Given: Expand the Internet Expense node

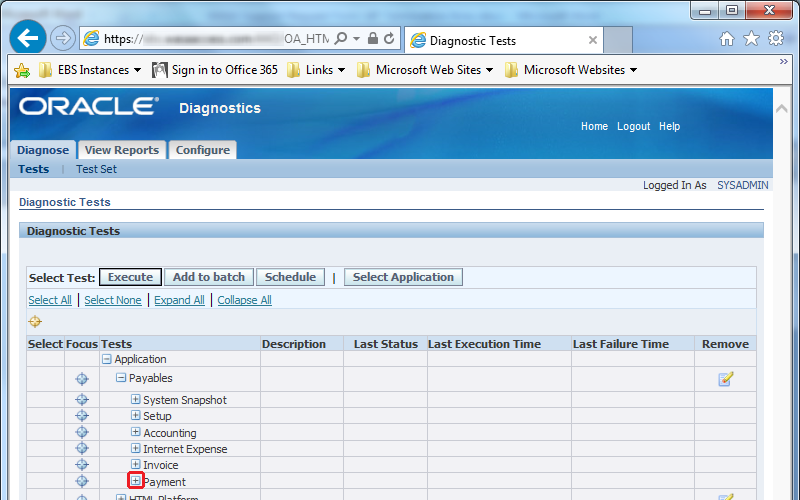Looking at the screenshot, I should [x=135, y=448].
